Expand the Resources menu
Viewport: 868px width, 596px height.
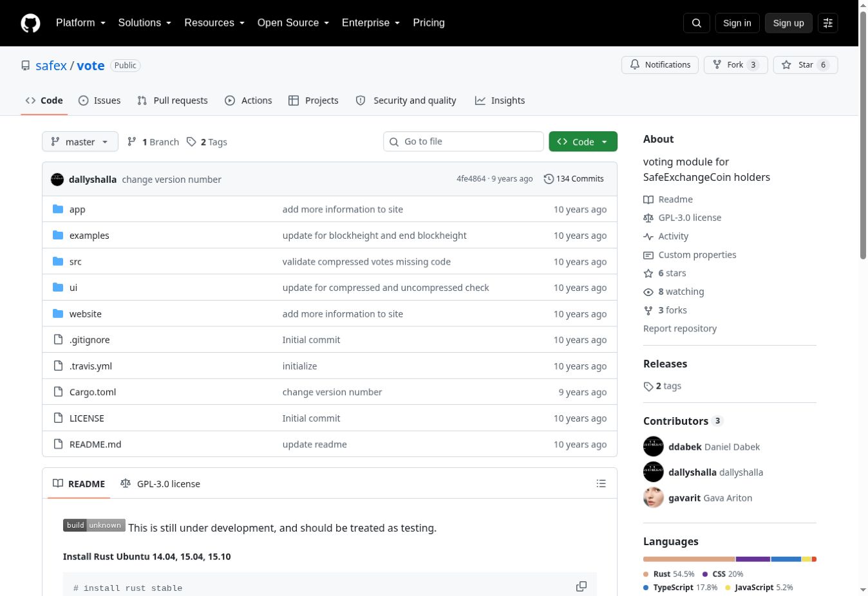(214, 23)
